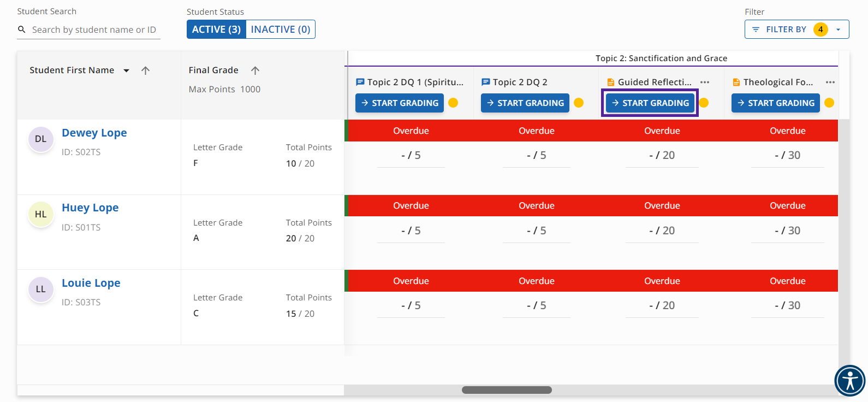Open Theological Fo... more options menu
Image resolution: width=868 pixels, height=402 pixels.
(x=830, y=82)
